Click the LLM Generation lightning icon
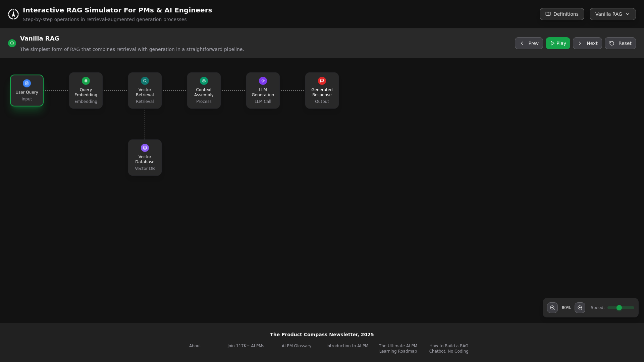 pos(263,81)
